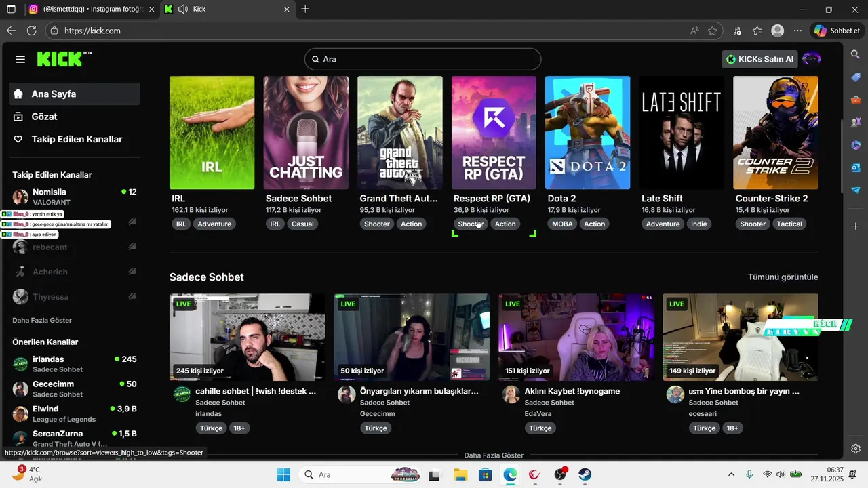Open Nomisiia channel in sidebar
Screen dimensions: 868x488
75,197
